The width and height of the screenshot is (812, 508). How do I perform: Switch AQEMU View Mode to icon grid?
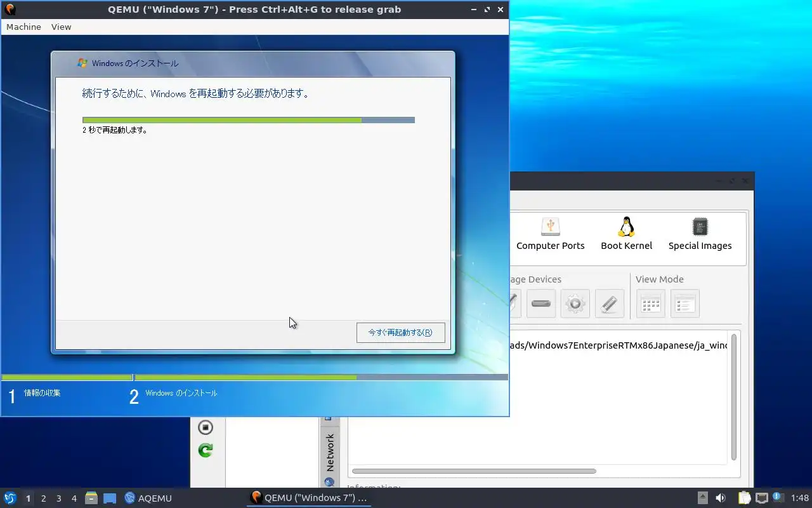(x=650, y=304)
